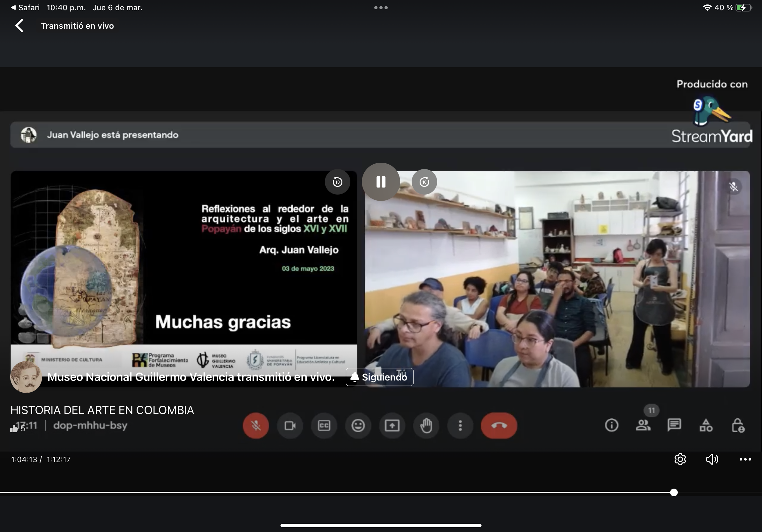Toggle Siguiendo follow button

click(379, 377)
